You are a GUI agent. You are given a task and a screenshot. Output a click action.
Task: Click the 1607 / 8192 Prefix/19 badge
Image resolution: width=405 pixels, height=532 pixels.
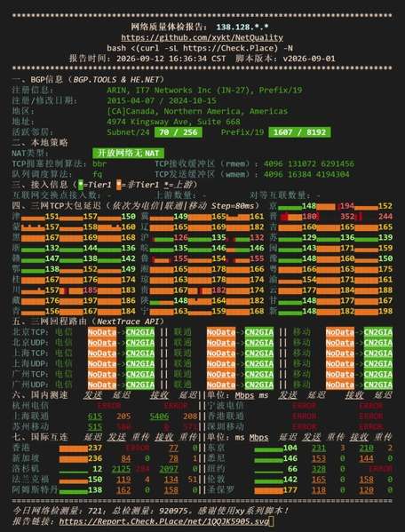point(299,132)
